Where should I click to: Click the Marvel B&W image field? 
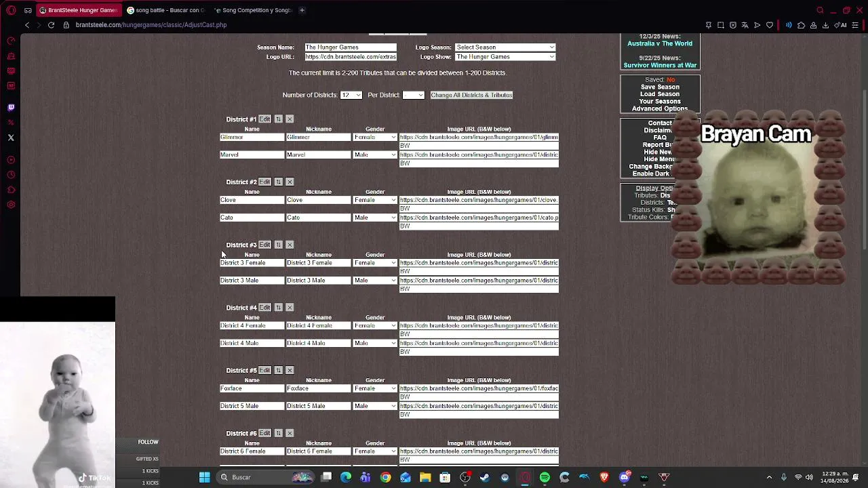click(479, 163)
